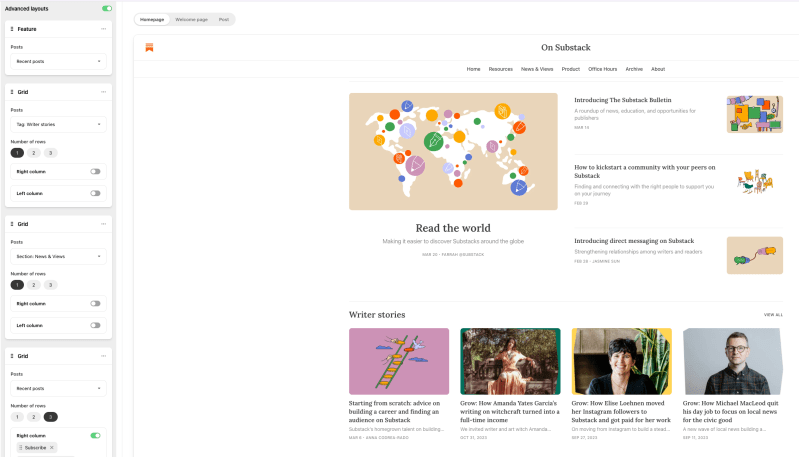Viewport: 799px width, 457px height.
Task: Click the pink ladder illustration thumbnail
Action: [399, 361]
